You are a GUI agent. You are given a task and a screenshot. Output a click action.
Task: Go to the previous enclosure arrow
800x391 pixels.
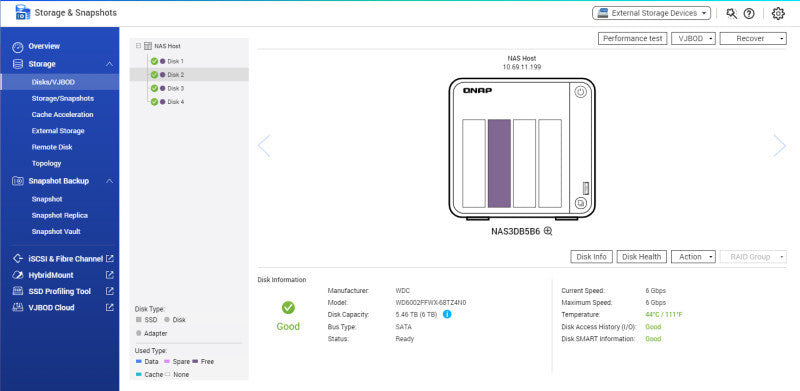click(264, 146)
